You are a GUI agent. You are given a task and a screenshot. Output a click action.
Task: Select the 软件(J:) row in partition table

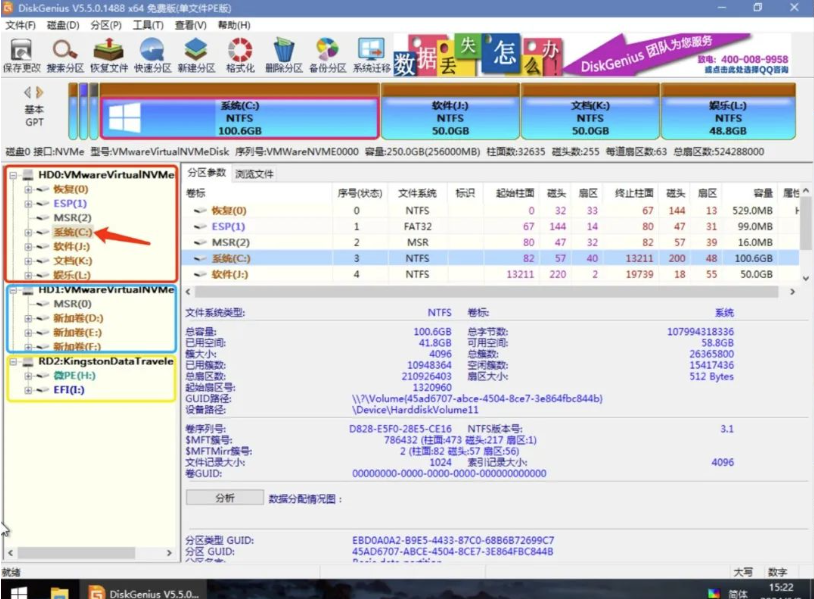coord(491,274)
